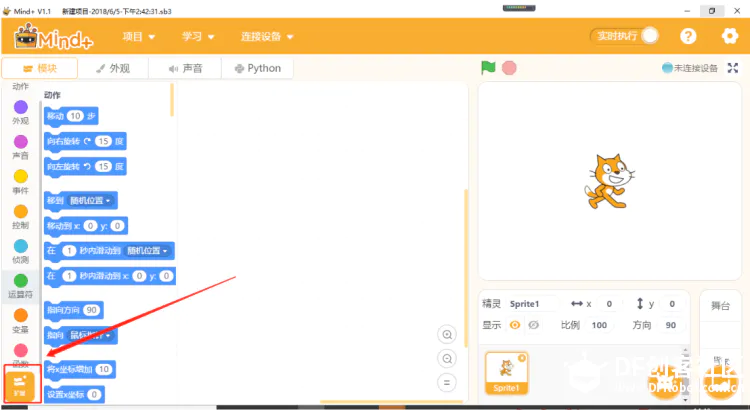This screenshot has height=410, width=750.
Task: Click the 移动 10 步 block
Action: tap(71, 116)
